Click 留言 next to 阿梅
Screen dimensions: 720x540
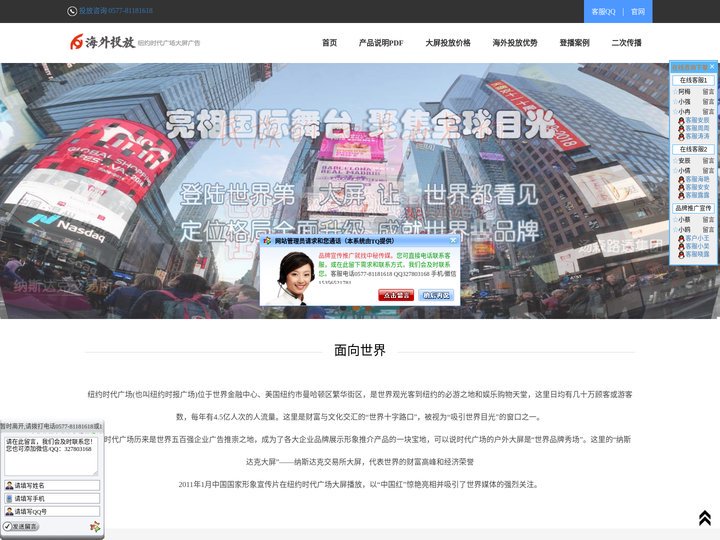tap(708, 92)
